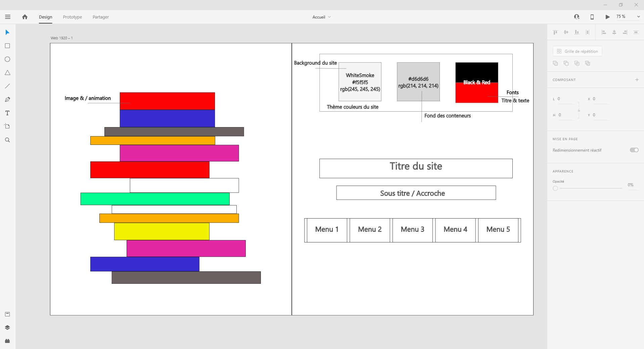Select the Ellipse tool

(x=7, y=59)
